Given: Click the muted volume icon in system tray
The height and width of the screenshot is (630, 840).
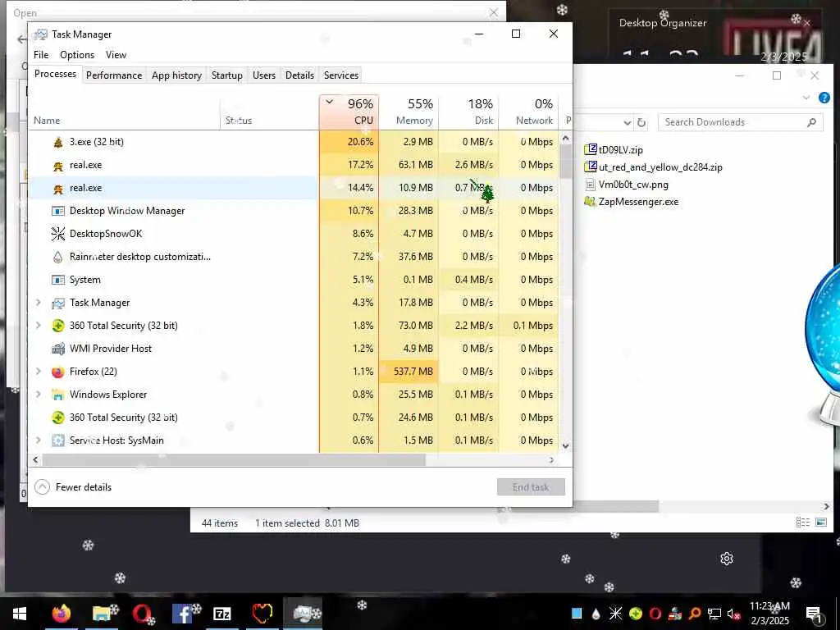Looking at the screenshot, I should [733, 614].
